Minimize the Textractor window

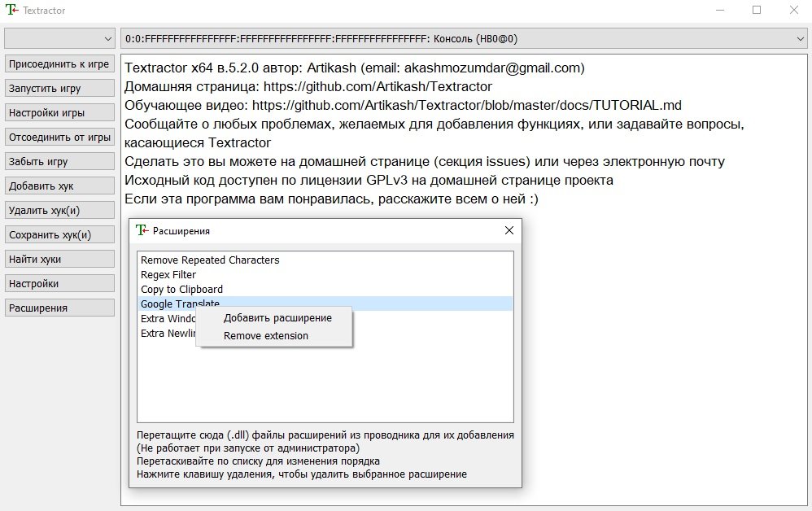tap(720, 10)
